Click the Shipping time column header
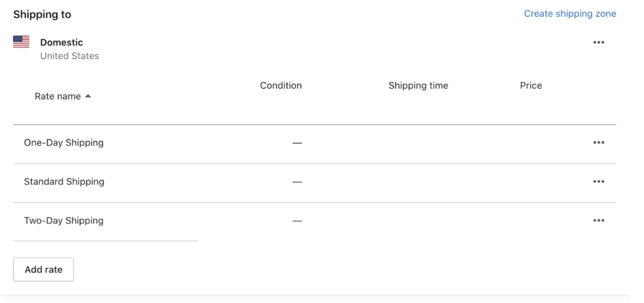The width and height of the screenshot is (644, 303). point(418,86)
